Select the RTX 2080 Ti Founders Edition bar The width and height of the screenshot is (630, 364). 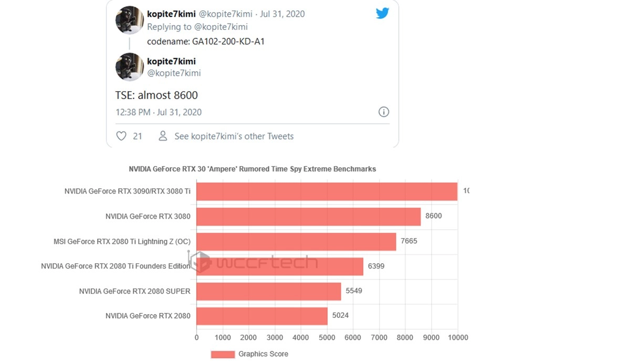pyautogui.click(x=280, y=266)
